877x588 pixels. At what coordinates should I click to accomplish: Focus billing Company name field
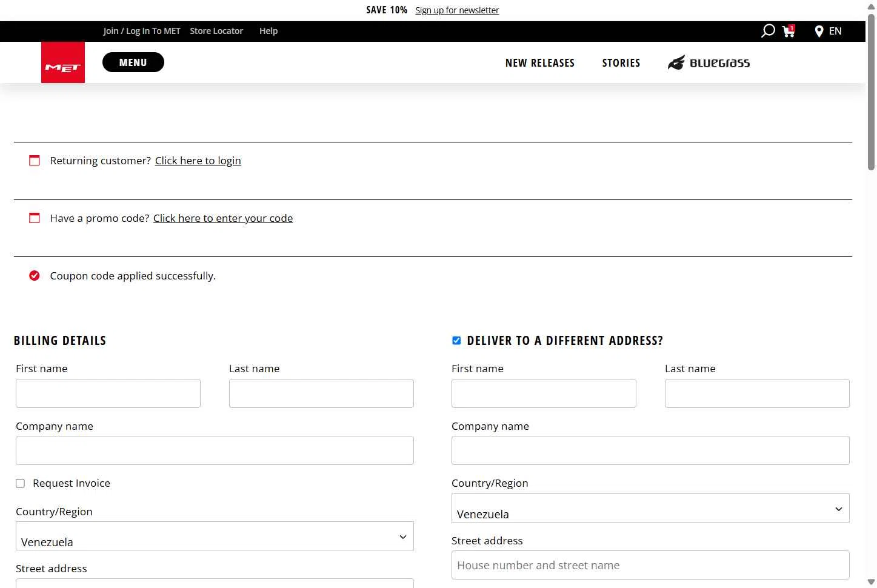coord(215,450)
